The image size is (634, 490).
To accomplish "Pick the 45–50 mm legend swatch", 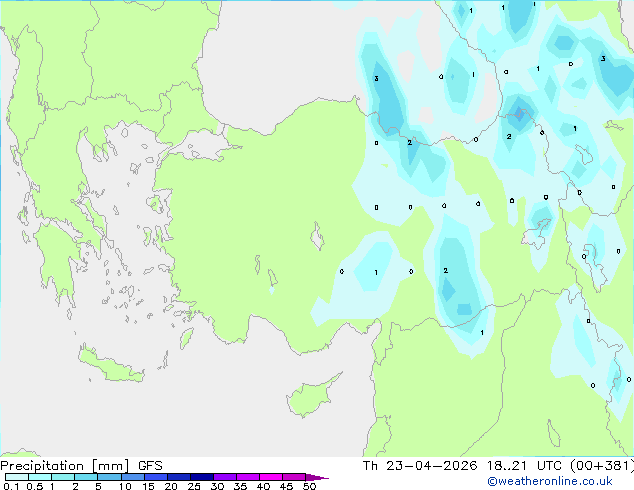I will tap(294, 477).
